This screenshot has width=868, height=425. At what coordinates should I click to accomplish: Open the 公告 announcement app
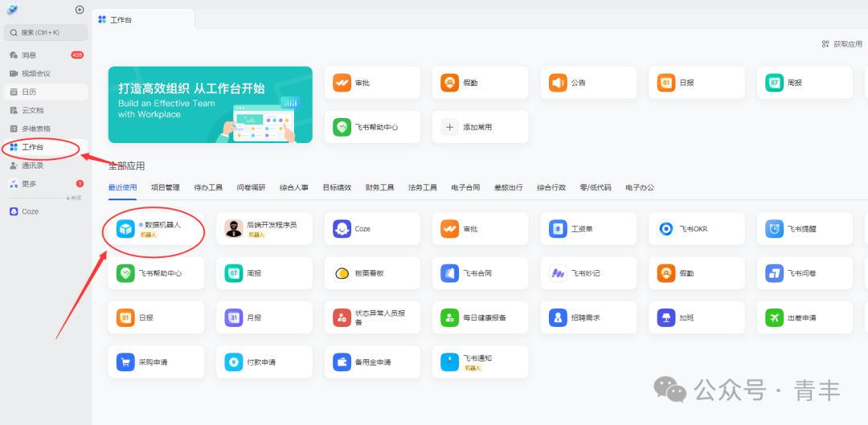(x=588, y=83)
